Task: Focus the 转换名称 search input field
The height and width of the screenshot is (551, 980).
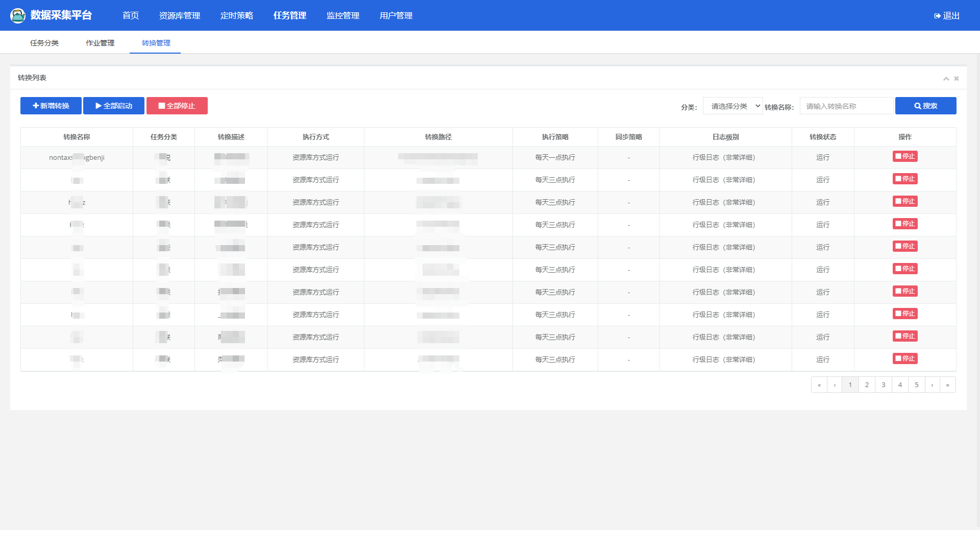Action: [847, 106]
